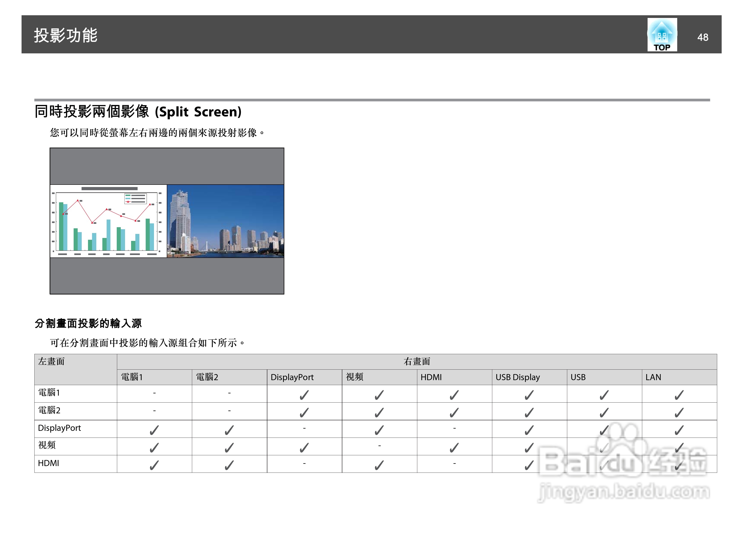
Task: Click checkmark in 電腦1 row DisplayPort column
Action: (304, 395)
